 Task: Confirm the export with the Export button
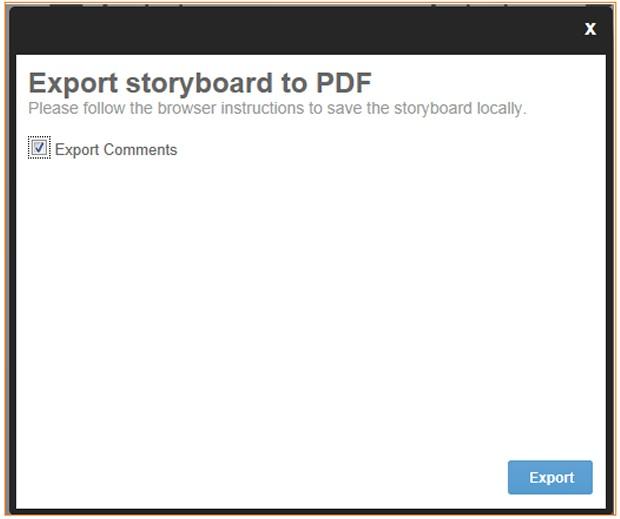550,477
